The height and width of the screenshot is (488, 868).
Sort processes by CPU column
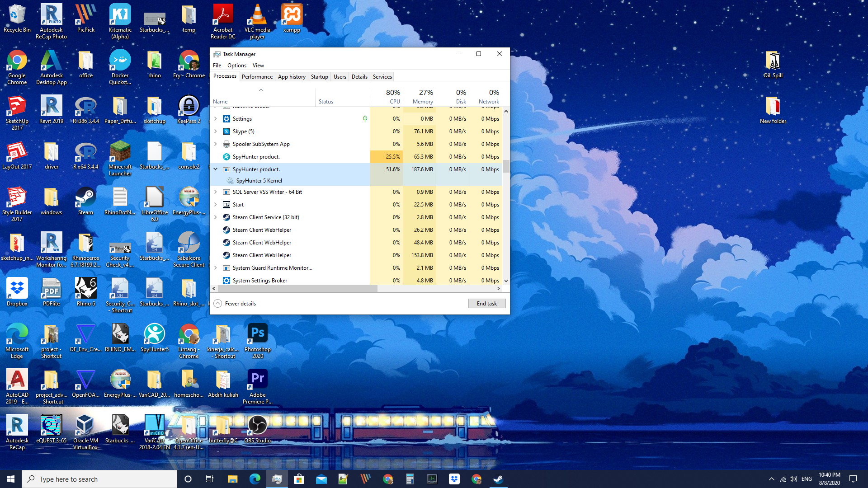click(x=387, y=97)
